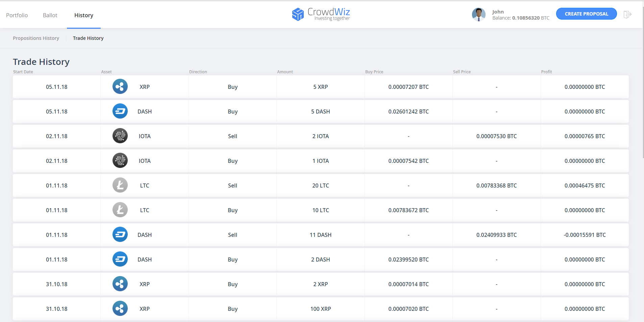Click the buy price 0.02601242 BTC

pos(408,112)
